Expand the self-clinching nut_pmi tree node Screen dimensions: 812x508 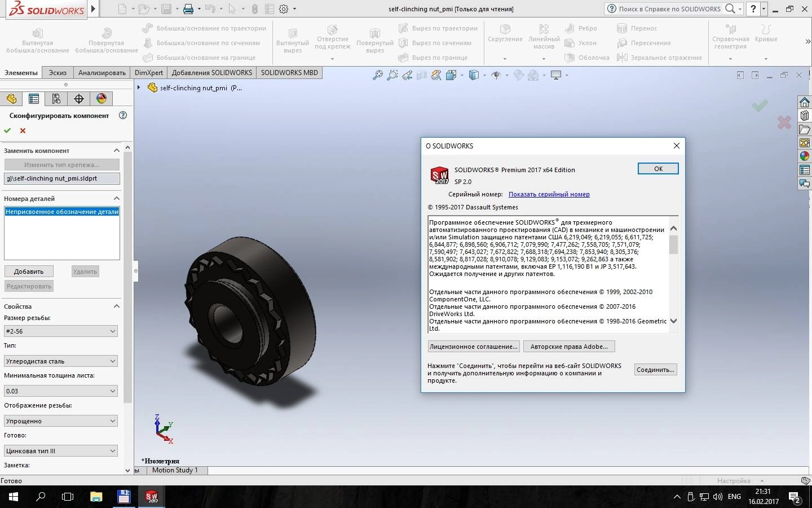139,87
